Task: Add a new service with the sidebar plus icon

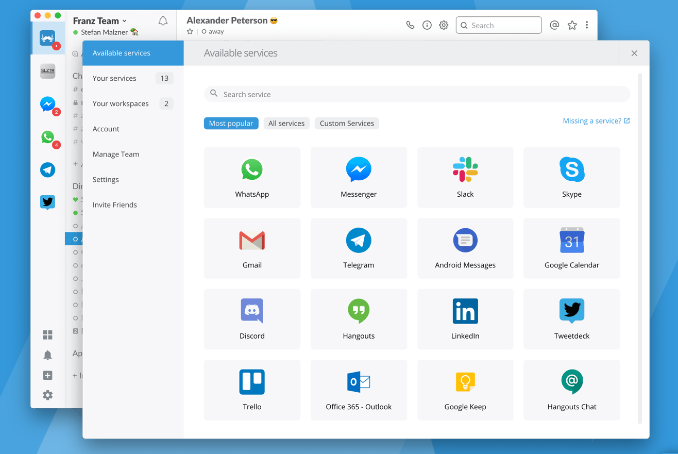Action: pyautogui.click(x=48, y=375)
